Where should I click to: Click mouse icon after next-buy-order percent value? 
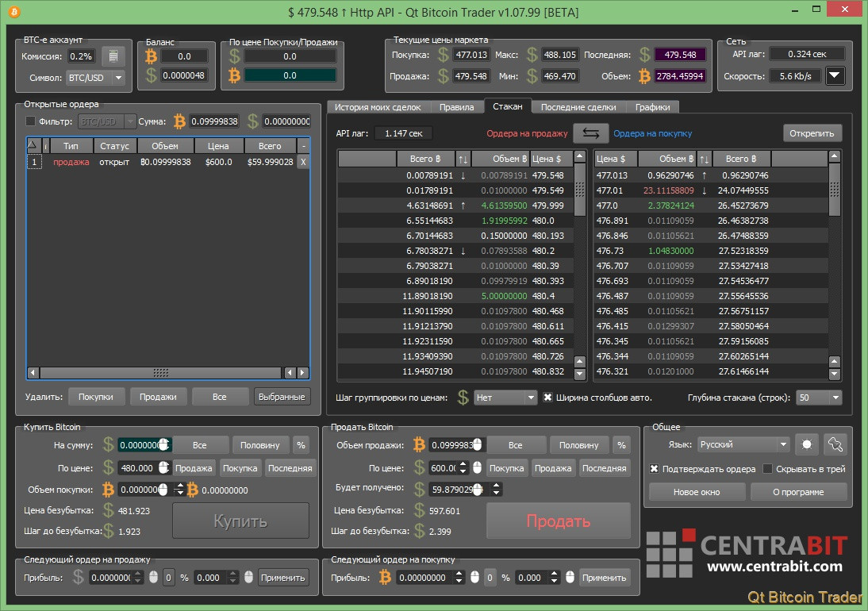pos(570,577)
